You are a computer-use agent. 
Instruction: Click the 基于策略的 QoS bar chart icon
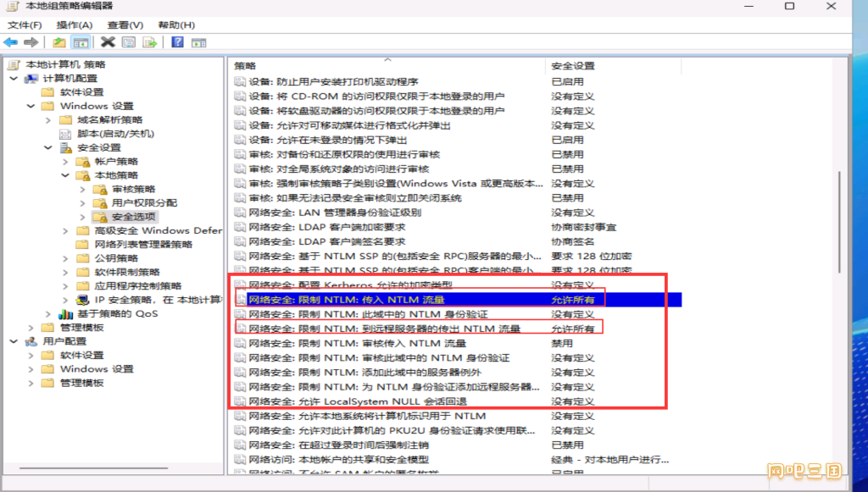pyautogui.click(x=65, y=313)
